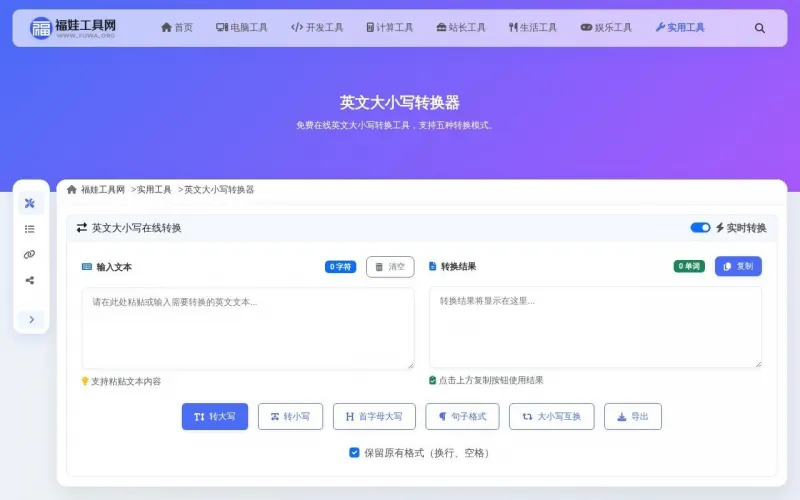
Task: Click the link icon in left sidebar
Action: point(30,255)
